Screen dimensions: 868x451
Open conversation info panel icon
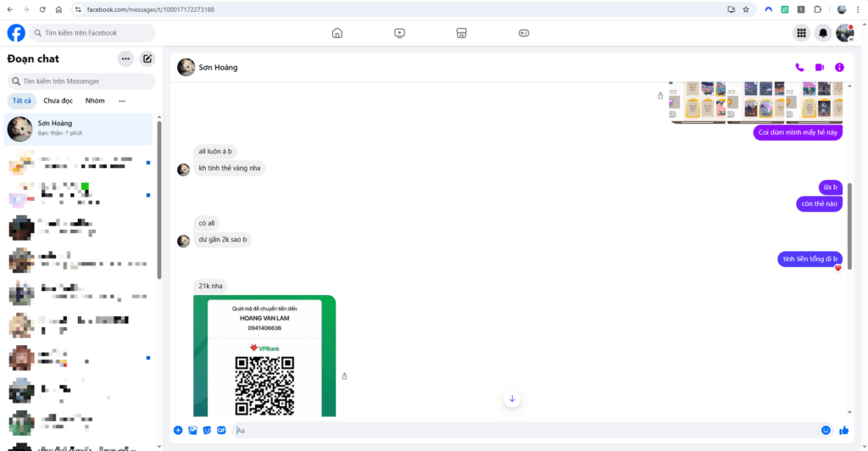click(x=839, y=68)
